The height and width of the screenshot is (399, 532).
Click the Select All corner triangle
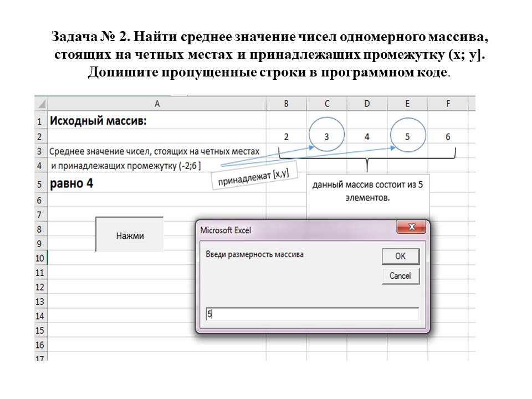[x=41, y=104]
